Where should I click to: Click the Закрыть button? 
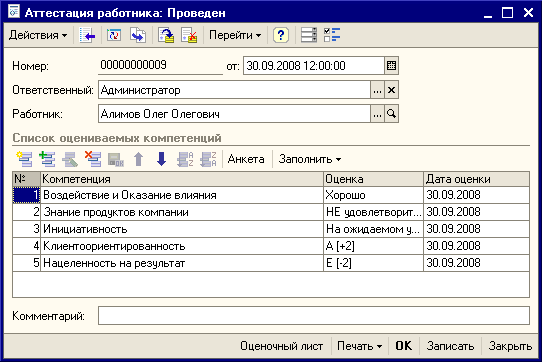tap(510, 346)
